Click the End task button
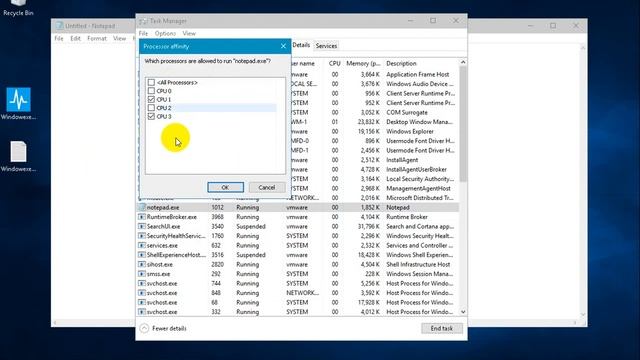 pos(442,328)
